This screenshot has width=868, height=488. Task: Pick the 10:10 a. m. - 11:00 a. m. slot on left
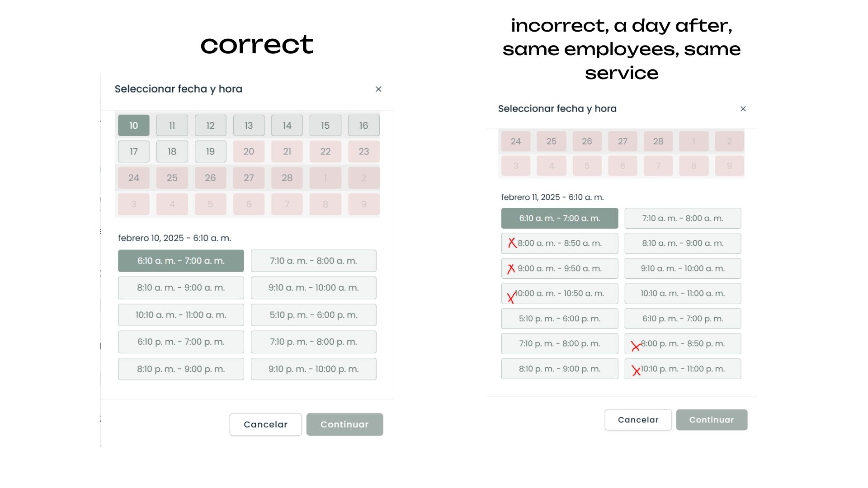[x=181, y=315]
